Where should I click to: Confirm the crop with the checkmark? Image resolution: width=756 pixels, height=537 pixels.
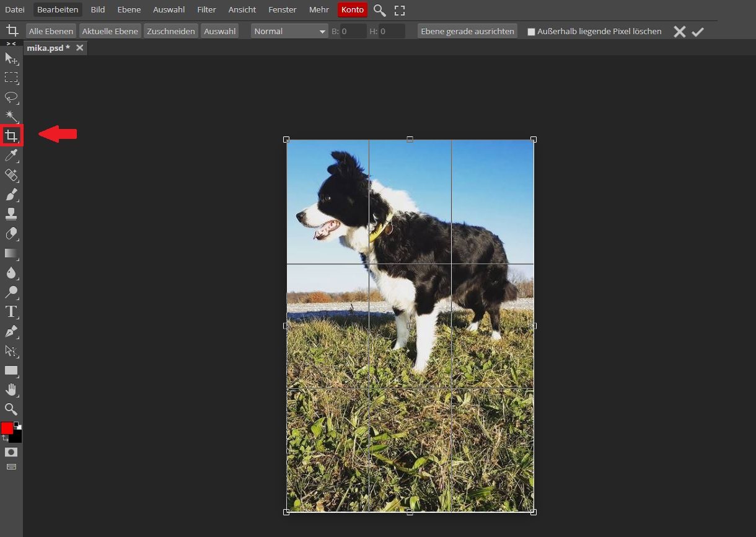698,32
